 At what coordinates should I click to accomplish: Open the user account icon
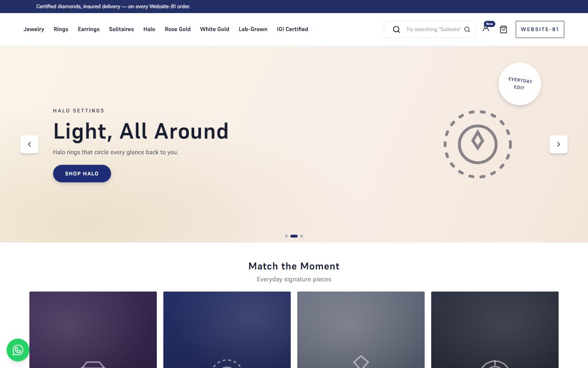(486, 29)
